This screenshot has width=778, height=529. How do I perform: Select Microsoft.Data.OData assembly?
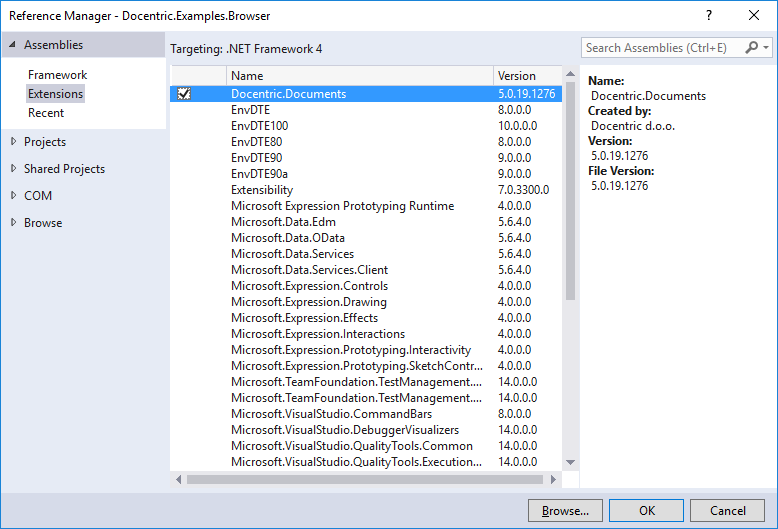pos(366,238)
